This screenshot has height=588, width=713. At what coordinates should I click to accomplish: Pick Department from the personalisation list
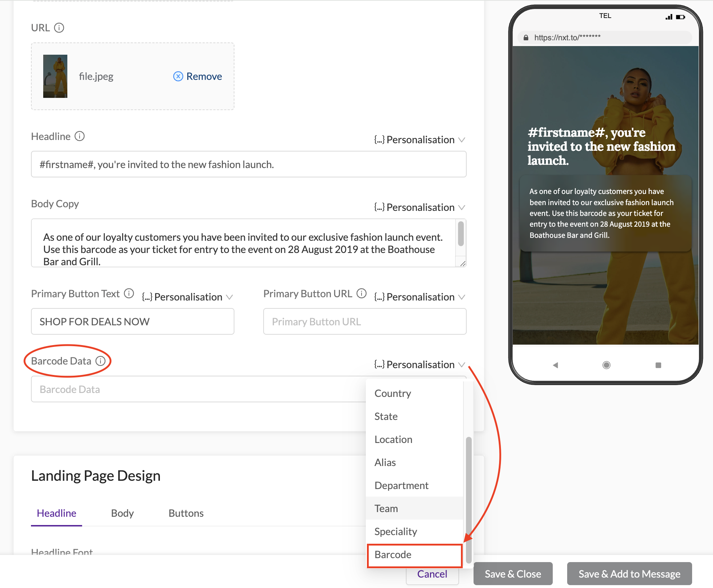pos(414,485)
